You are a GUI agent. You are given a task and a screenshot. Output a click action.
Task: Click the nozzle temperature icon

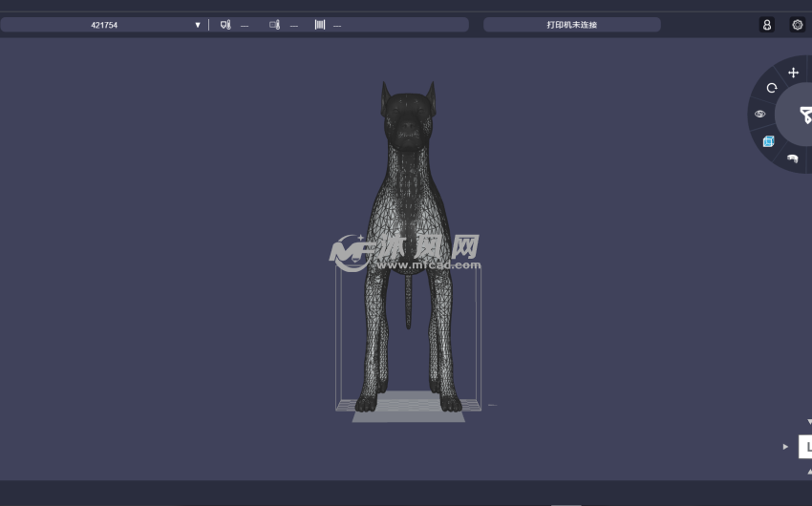pos(225,25)
